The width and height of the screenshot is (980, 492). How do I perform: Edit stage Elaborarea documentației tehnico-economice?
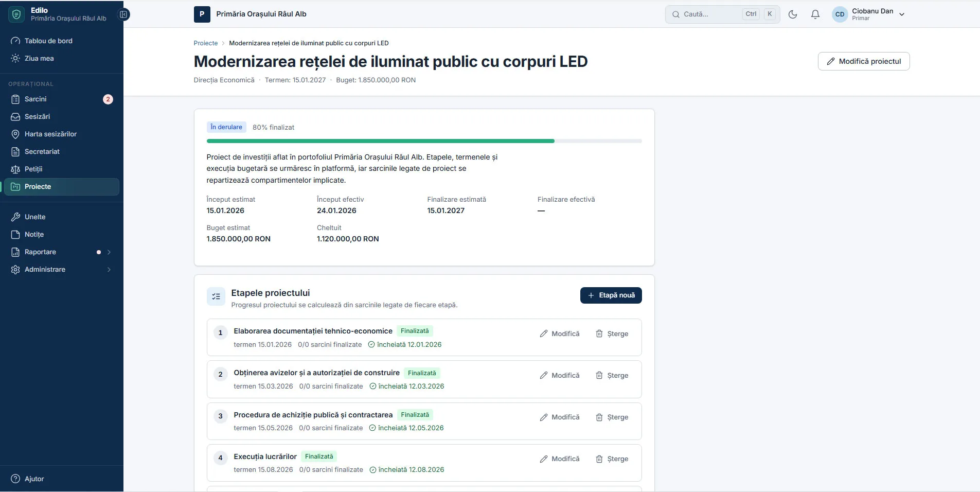coord(560,334)
